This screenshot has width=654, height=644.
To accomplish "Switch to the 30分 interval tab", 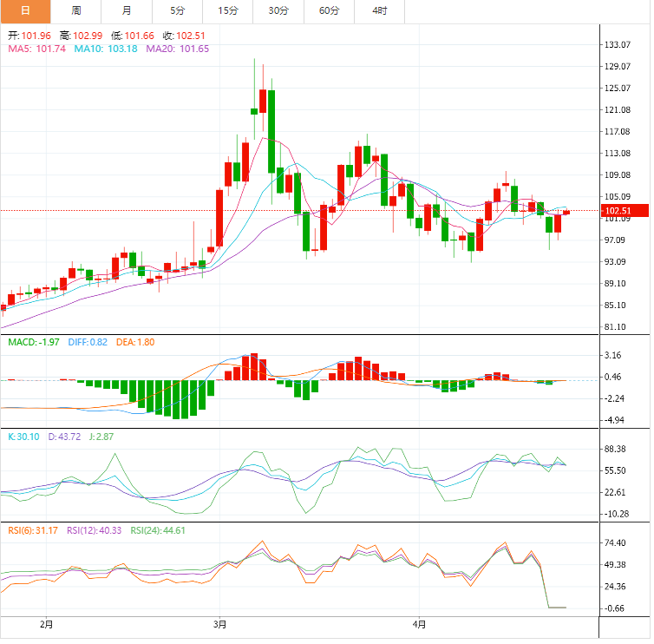I will coord(278,11).
